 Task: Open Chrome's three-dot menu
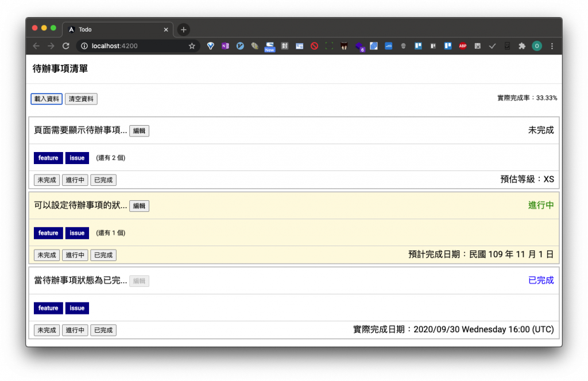click(552, 46)
